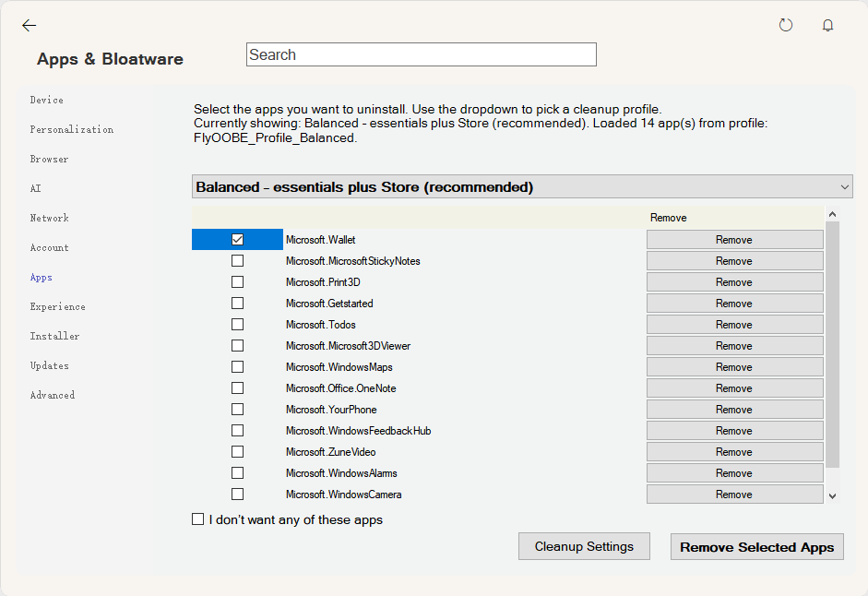Click Remove next to Microsoft.ZuneVideo

[x=734, y=452]
